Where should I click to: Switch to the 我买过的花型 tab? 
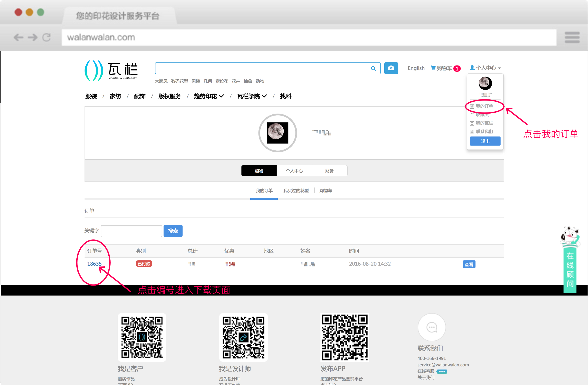click(296, 191)
